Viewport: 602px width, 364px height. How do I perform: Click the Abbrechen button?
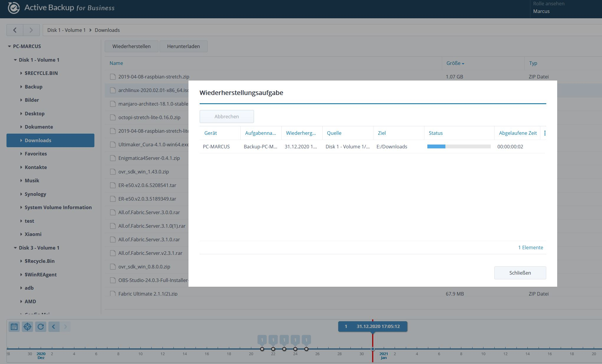coord(227,117)
